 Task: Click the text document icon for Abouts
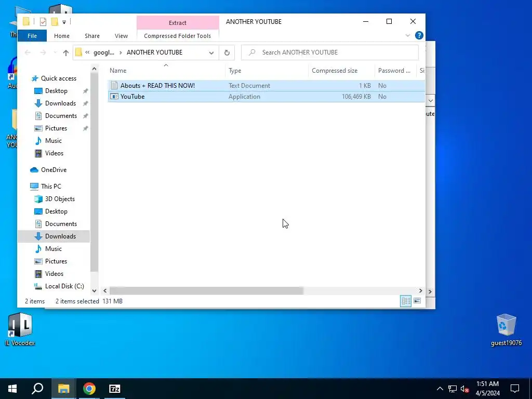click(x=114, y=86)
